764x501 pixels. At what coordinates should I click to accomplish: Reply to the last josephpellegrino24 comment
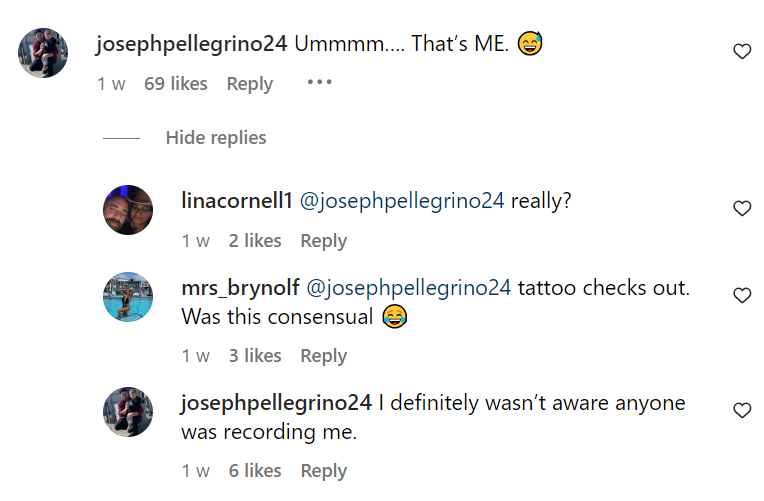[x=324, y=471]
